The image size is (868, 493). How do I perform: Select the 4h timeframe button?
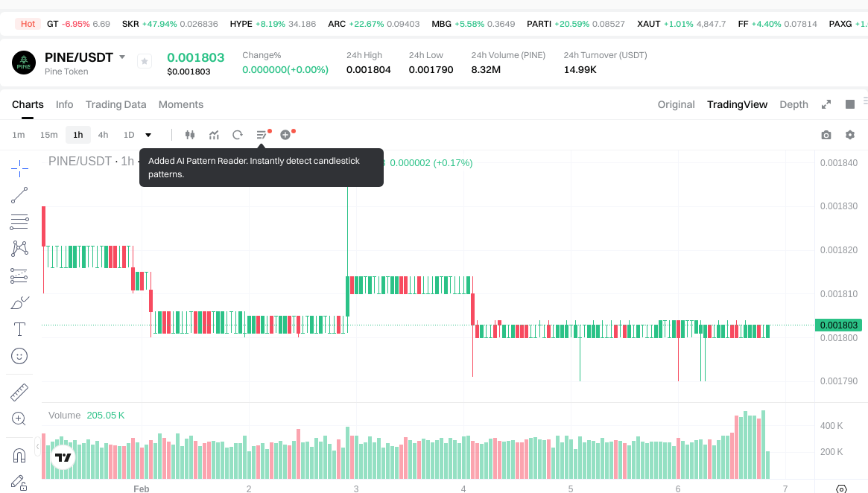coord(103,135)
